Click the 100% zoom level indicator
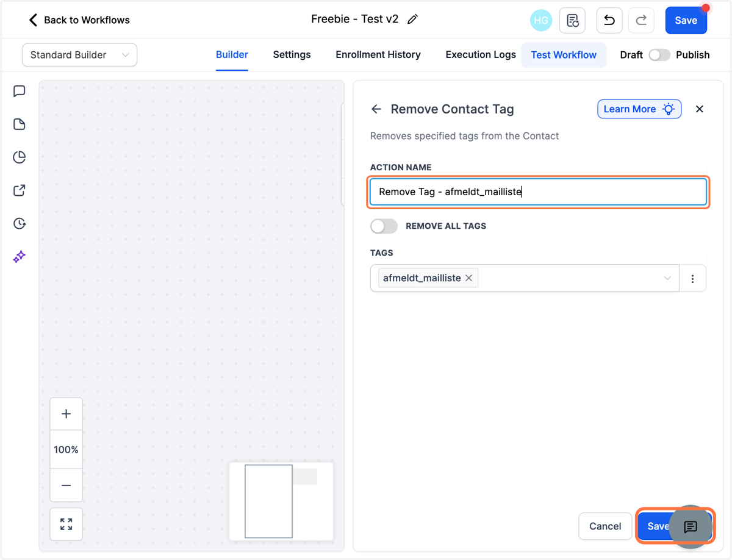 click(x=66, y=450)
